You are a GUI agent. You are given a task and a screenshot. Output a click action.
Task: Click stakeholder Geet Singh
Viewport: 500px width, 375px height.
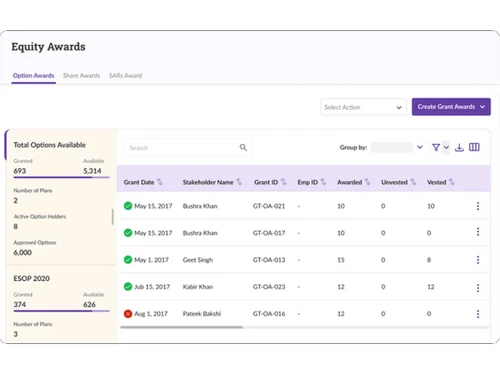(x=198, y=260)
